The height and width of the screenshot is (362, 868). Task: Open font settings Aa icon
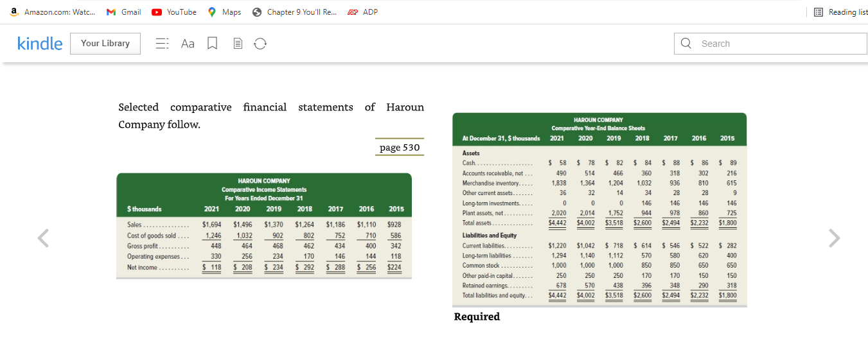coord(188,44)
